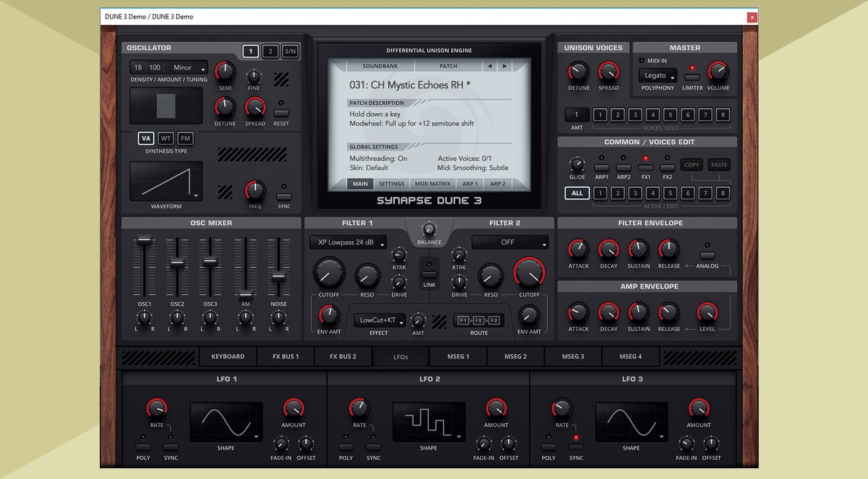
Task: Click the SOUNDBANK selector header
Action: click(x=380, y=66)
